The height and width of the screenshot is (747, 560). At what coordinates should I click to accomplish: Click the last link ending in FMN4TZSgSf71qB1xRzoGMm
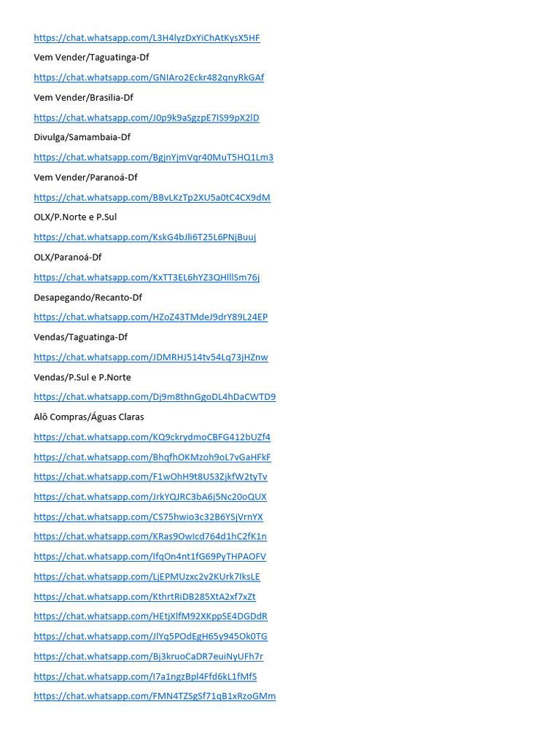coord(155,696)
